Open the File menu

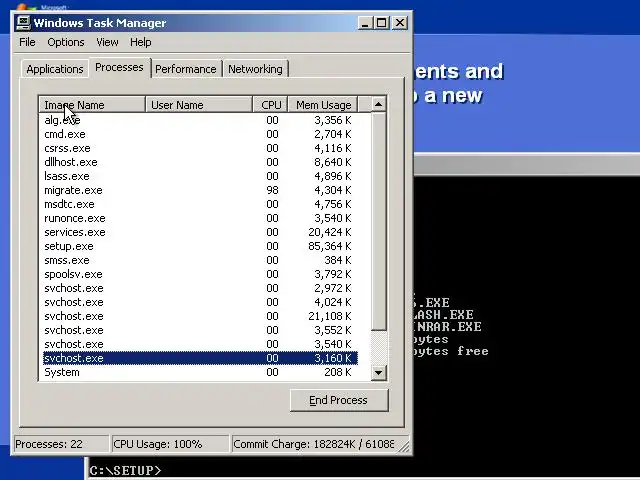tap(27, 42)
